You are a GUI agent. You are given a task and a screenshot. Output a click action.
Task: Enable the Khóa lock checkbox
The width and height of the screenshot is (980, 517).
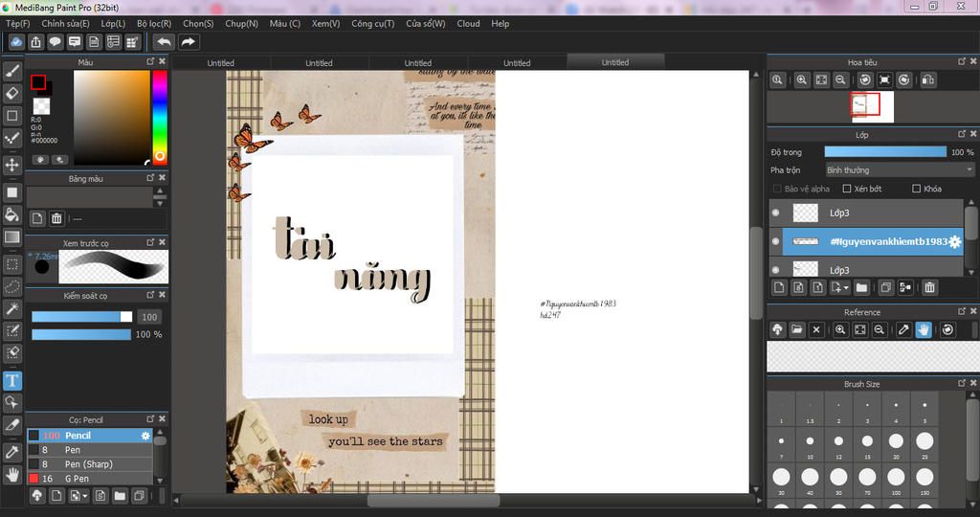pyautogui.click(x=916, y=189)
